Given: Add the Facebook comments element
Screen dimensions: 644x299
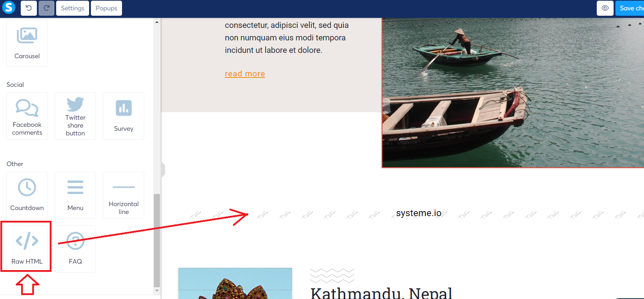Looking at the screenshot, I should [27, 116].
